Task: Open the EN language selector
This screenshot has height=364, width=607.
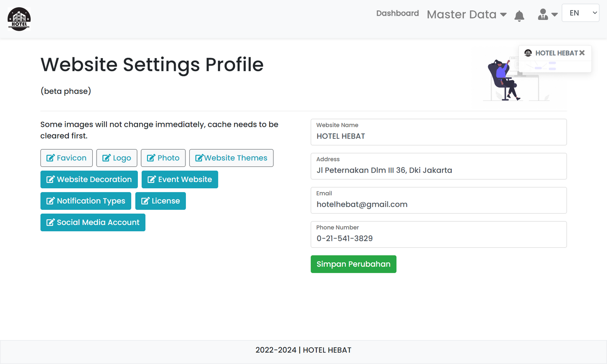Action: tap(580, 13)
